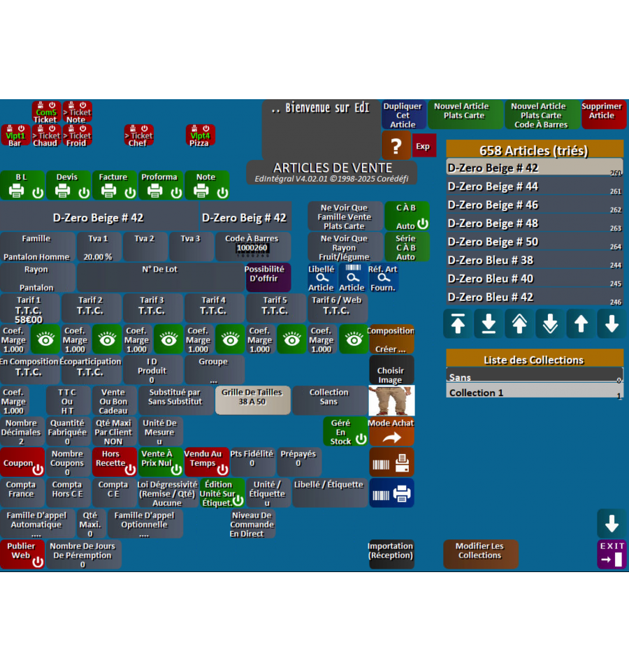The image size is (629, 672).
Task: Open the Rayon Pantalon selector
Action: coord(36,278)
